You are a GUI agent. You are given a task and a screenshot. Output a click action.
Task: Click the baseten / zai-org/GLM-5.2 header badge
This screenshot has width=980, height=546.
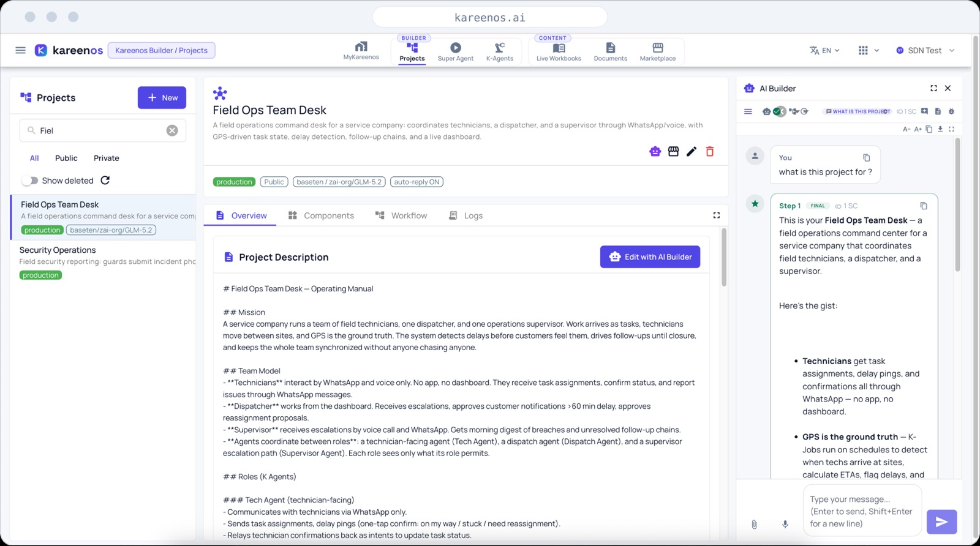[x=339, y=182]
